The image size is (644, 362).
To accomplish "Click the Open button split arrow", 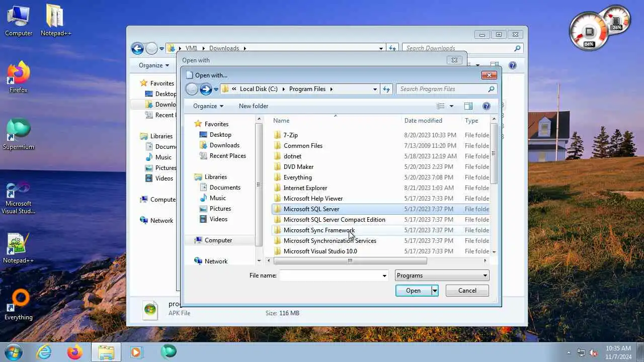I will tap(435, 291).
